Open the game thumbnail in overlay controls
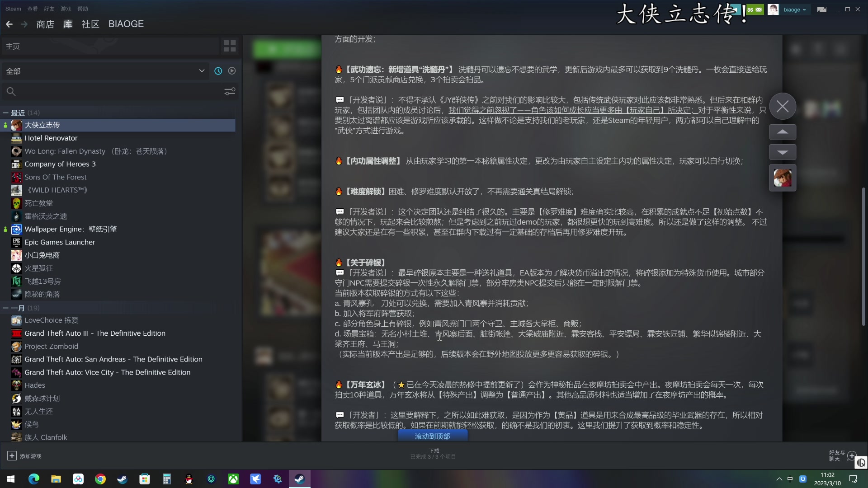This screenshot has width=868, height=488. (x=783, y=178)
